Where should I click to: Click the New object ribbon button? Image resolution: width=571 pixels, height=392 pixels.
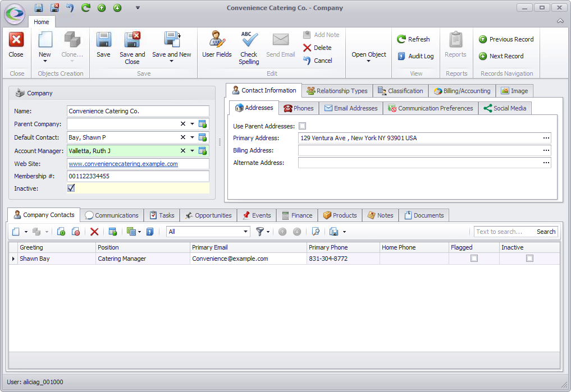pos(45,47)
